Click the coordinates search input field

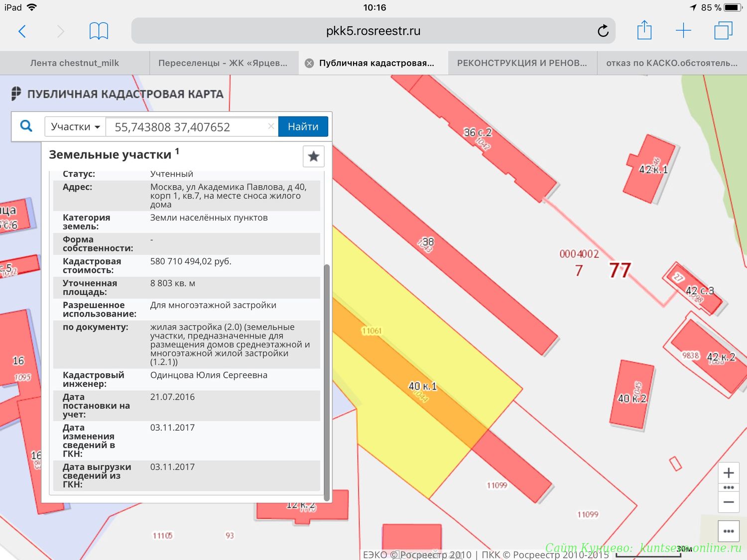189,127
